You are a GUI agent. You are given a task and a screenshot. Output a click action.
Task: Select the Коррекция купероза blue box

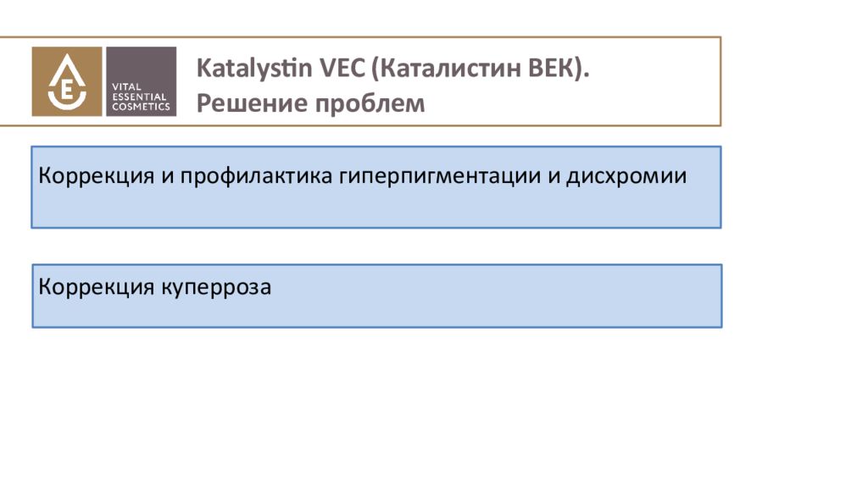[x=377, y=296]
